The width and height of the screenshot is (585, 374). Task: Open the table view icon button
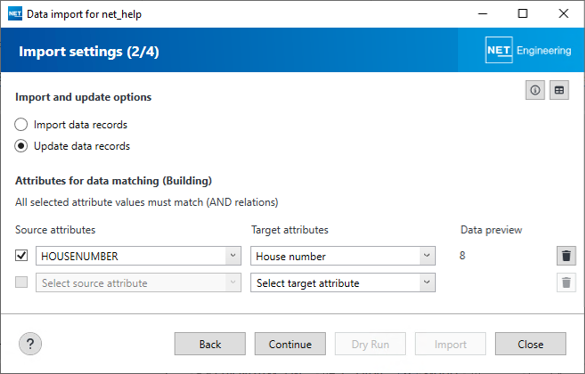tap(559, 90)
